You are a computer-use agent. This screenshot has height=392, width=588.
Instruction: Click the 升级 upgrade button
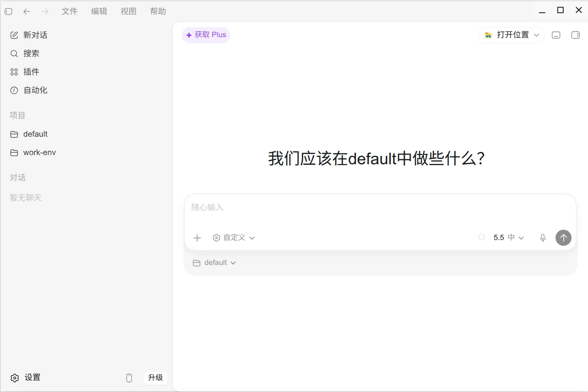tap(156, 378)
